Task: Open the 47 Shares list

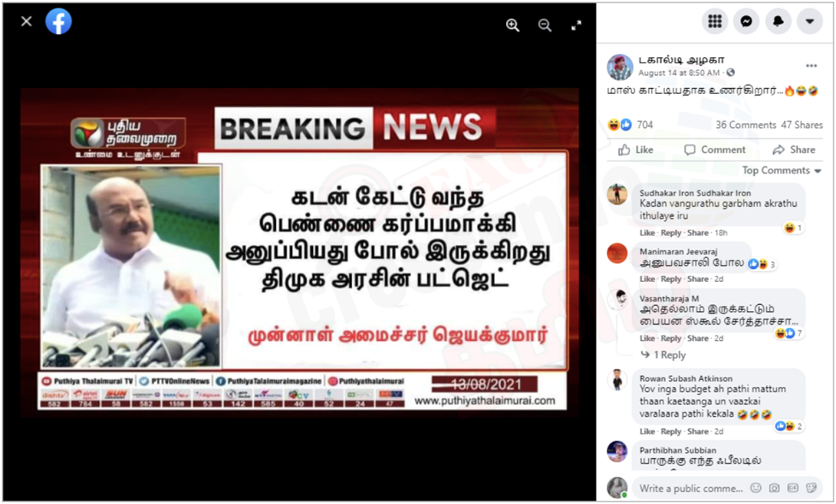Action: [802, 125]
